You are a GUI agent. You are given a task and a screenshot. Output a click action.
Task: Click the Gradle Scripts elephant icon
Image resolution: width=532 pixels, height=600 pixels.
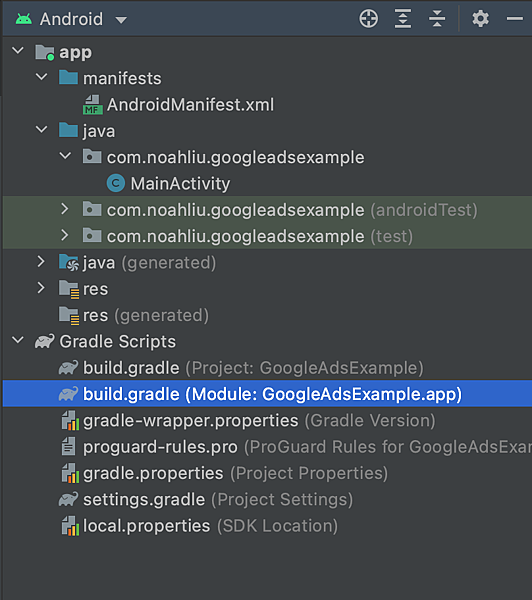45,341
